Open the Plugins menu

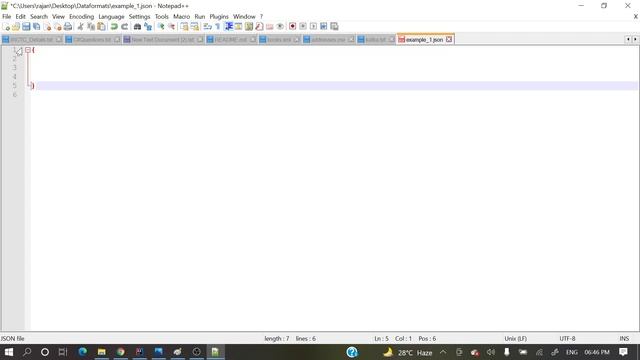tap(219, 16)
